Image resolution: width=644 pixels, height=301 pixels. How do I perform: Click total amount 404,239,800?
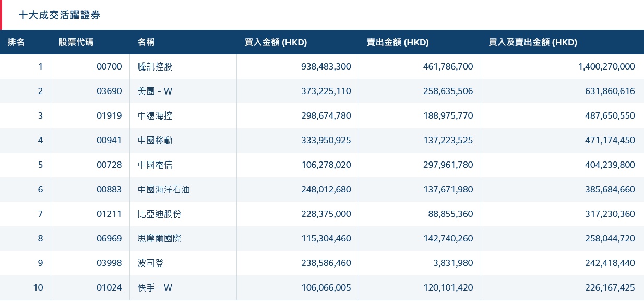click(x=610, y=165)
